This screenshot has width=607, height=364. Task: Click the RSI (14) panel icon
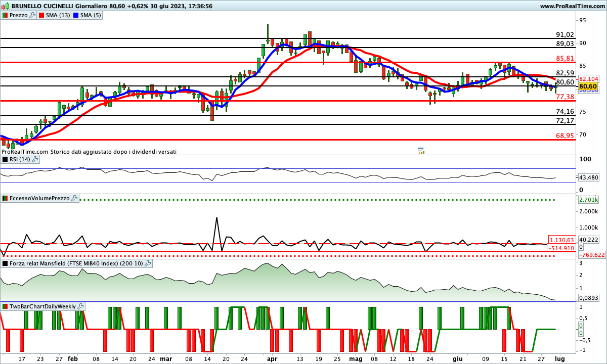click(5, 159)
